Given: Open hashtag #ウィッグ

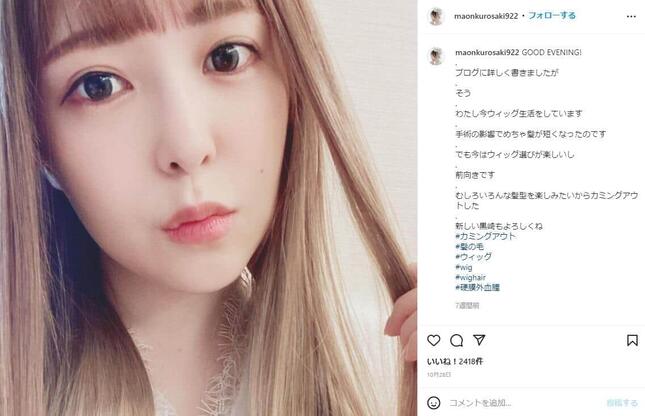Looking at the screenshot, I should click(473, 257).
